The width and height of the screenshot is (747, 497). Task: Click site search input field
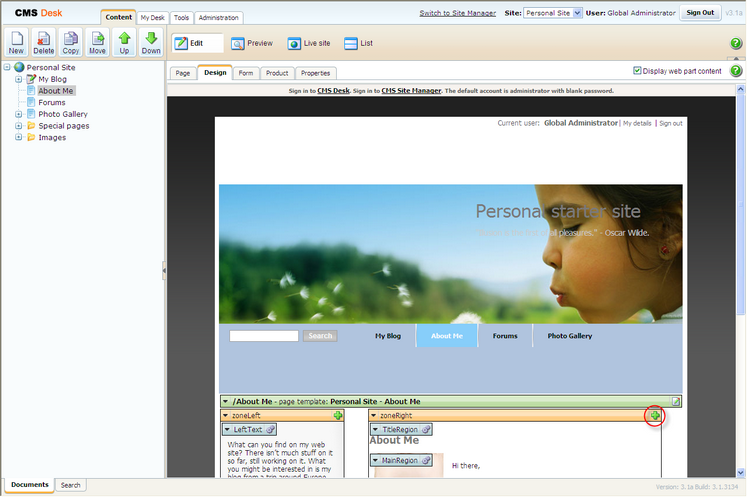point(264,336)
